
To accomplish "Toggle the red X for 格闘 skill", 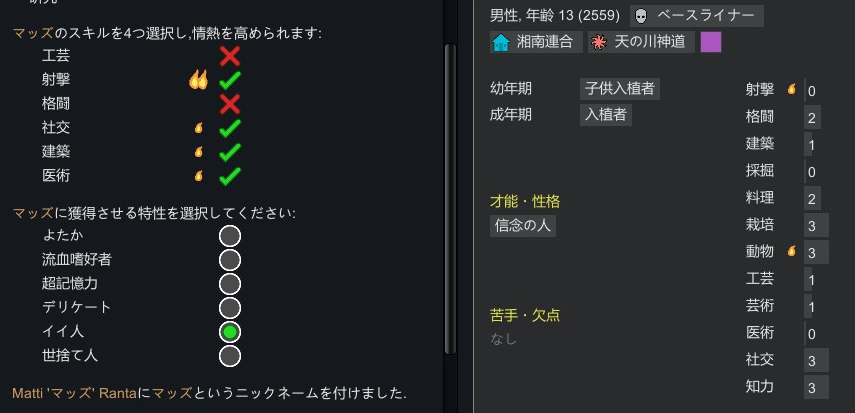I will [230, 104].
